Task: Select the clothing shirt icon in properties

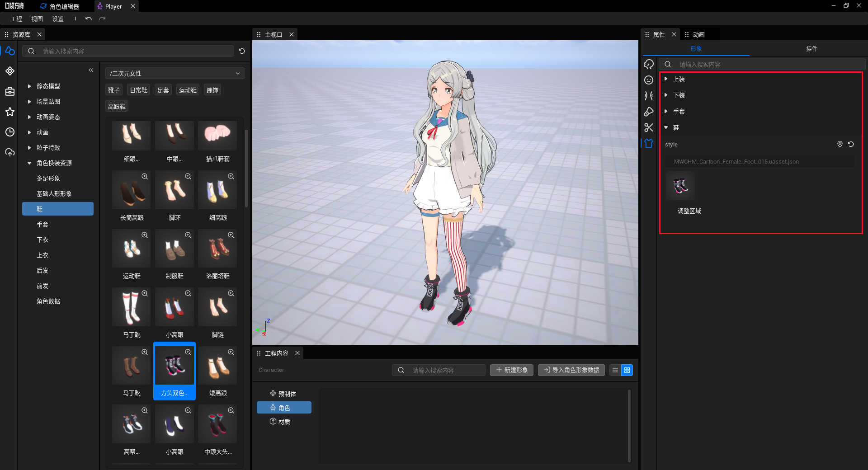Action: coord(649,143)
